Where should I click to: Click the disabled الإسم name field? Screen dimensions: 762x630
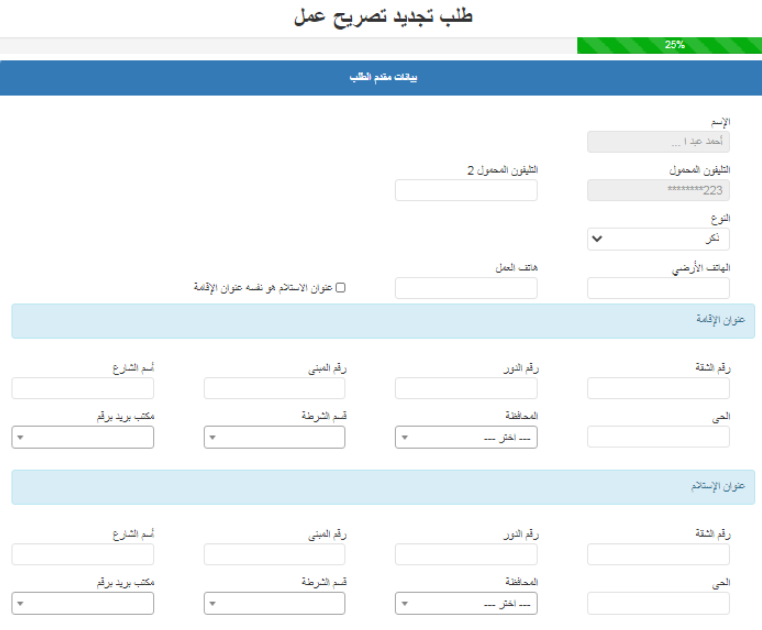(658, 141)
